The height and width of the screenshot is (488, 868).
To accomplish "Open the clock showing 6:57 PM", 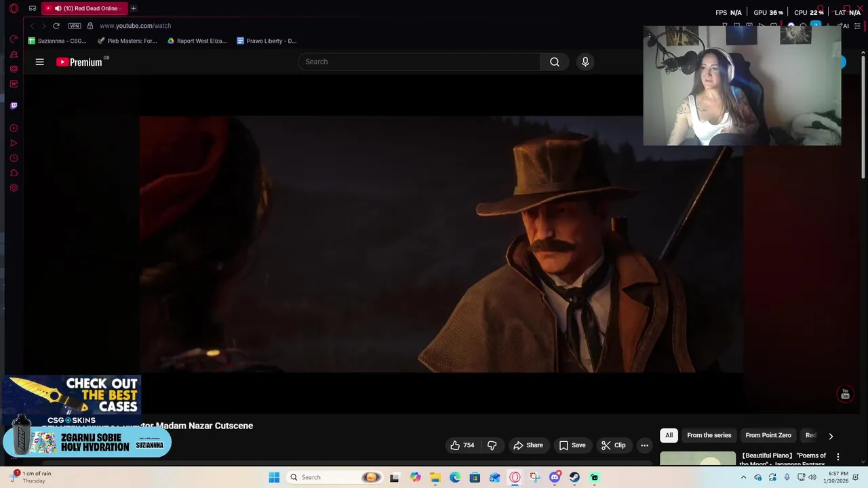I will [835, 477].
